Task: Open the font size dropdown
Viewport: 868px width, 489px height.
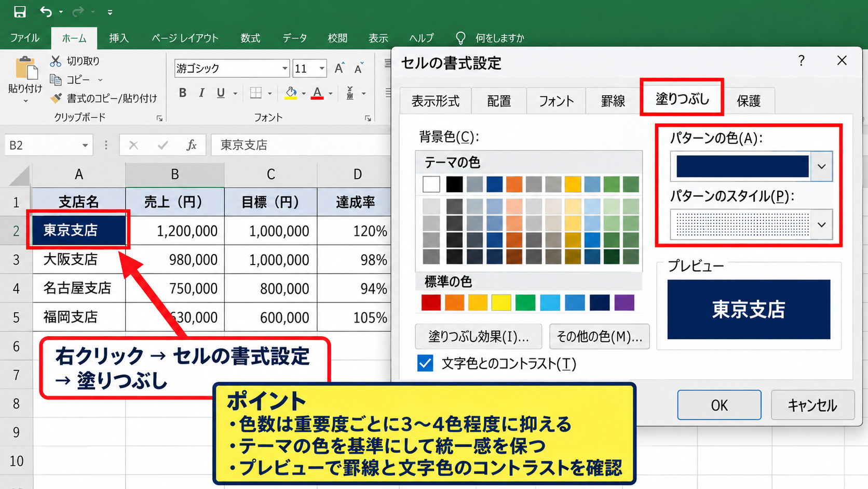Action: (322, 68)
